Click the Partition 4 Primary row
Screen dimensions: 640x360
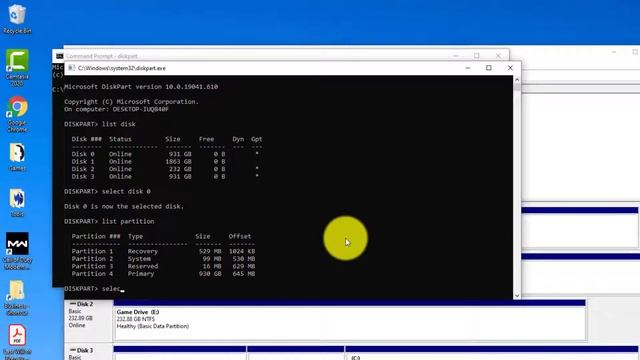pyautogui.click(x=163, y=273)
